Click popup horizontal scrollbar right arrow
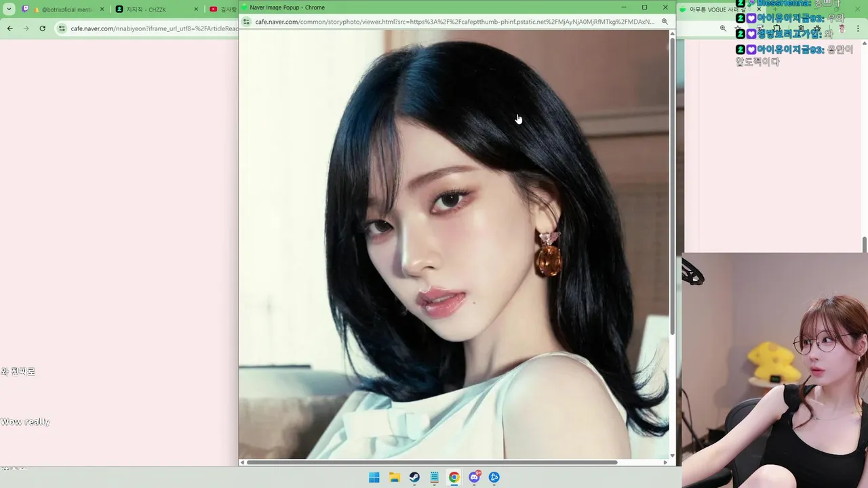Image resolution: width=868 pixels, height=488 pixels. (666, 462)
